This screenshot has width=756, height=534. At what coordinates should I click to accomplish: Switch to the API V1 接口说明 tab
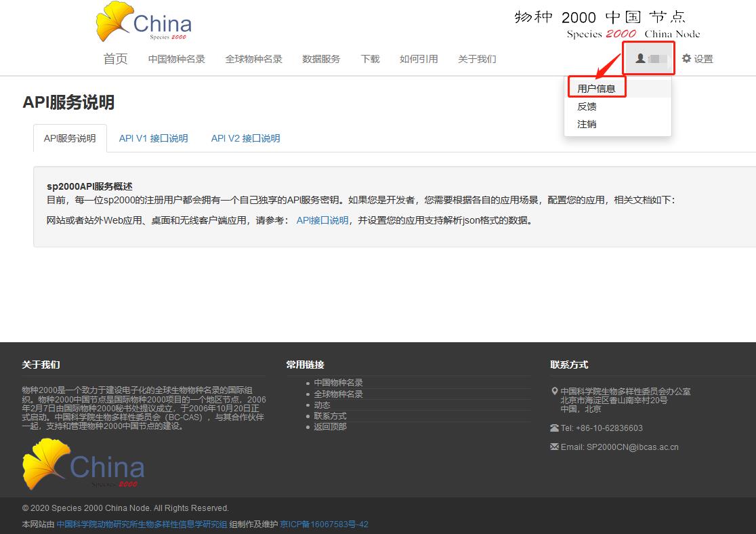[153, 138]
